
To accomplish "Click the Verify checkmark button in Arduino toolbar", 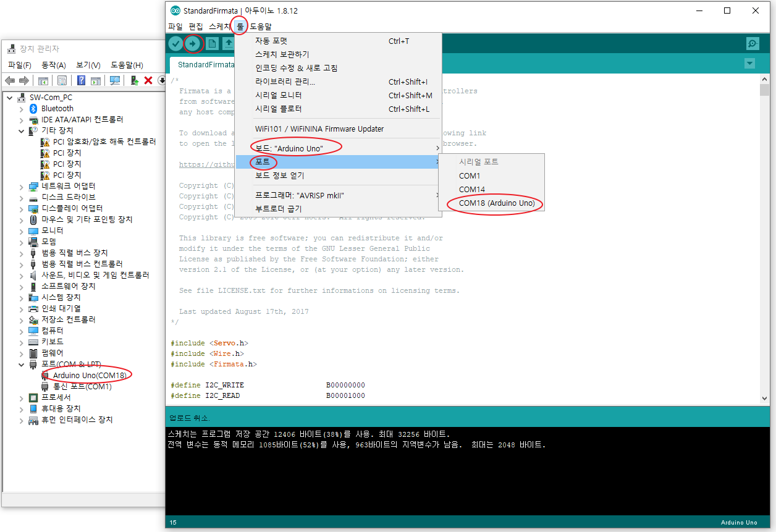I will (176, 43).
